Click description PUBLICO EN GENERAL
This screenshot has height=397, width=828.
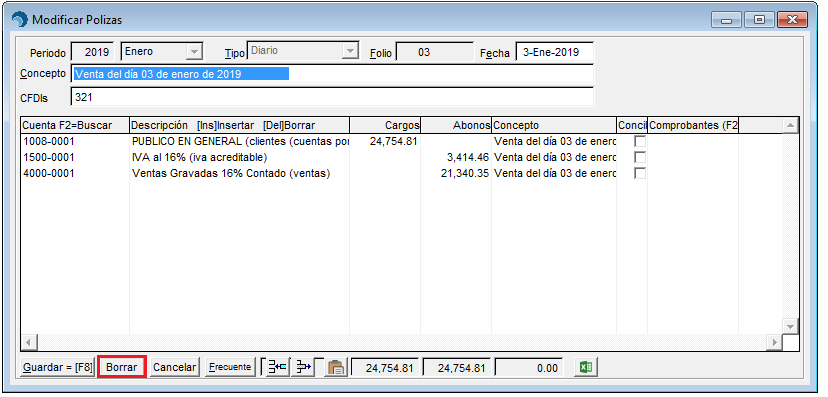click(240, 141)
